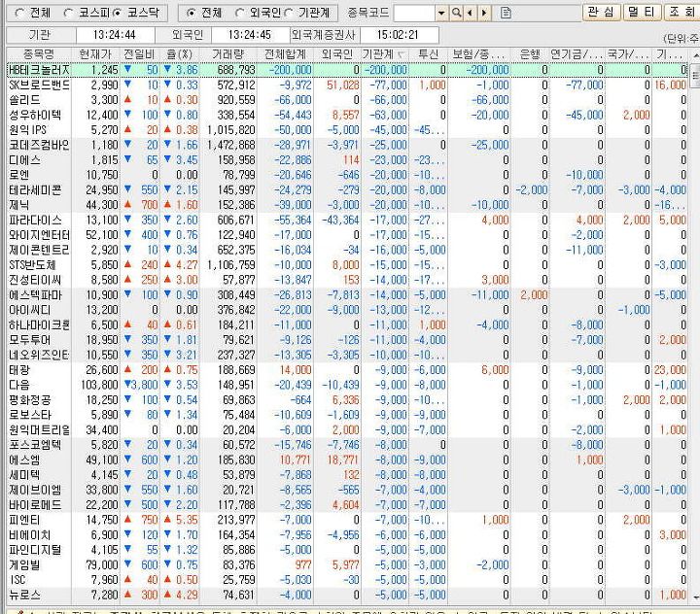Go to next stock with right arrow
The image size is (700, 614).
[484, 13]
